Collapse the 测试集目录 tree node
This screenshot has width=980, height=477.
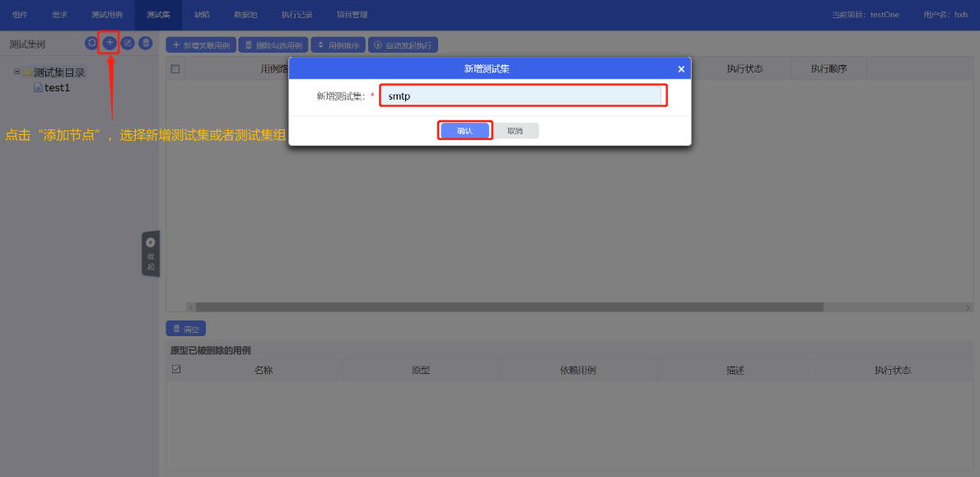[x=16, y=72]
